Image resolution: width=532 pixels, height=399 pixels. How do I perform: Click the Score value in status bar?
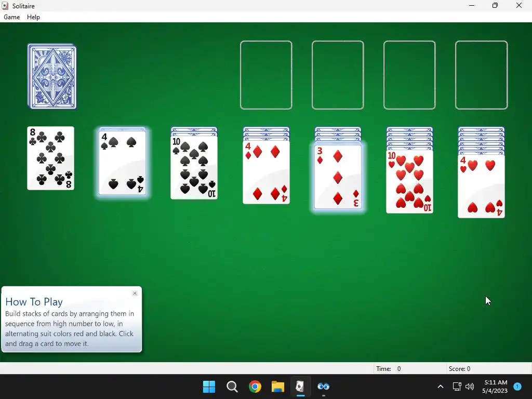click(459, 369)
